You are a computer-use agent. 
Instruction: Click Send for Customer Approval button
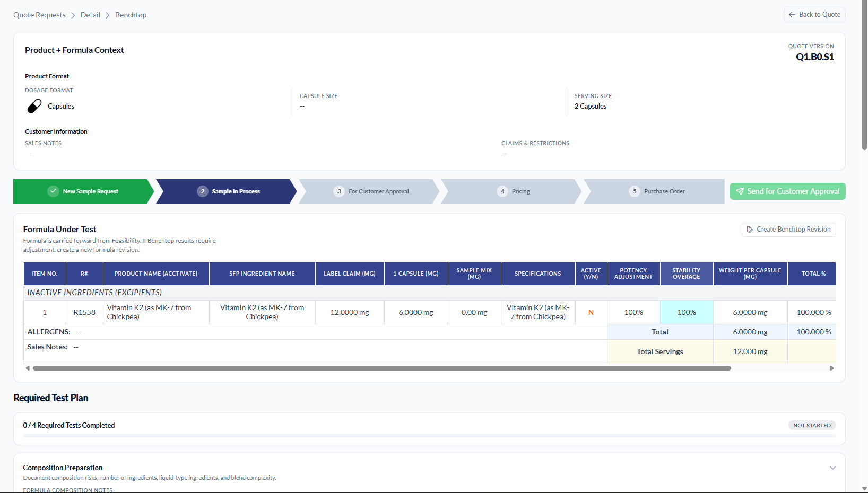tap(787, 191)
